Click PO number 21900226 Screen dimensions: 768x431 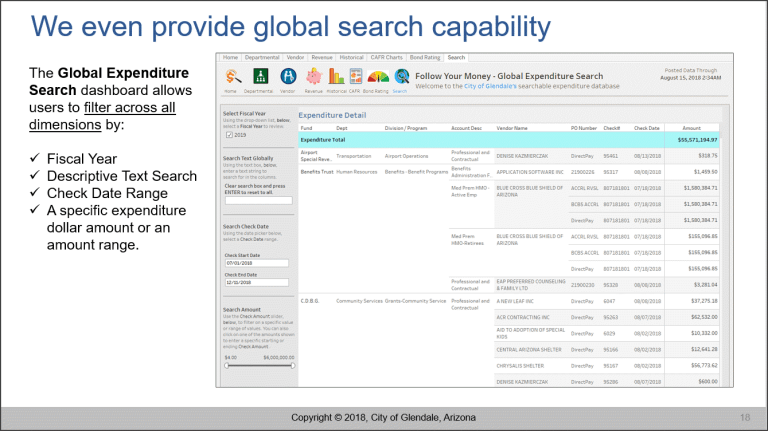coord(582,172)
